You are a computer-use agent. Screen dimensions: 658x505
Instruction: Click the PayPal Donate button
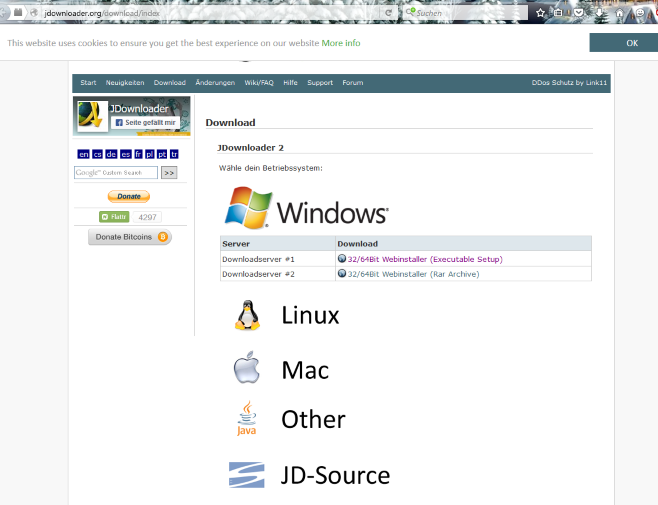(129, 196)
